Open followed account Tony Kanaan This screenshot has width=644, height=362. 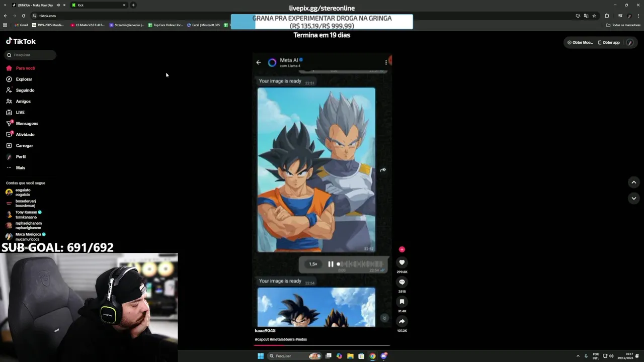click(x=24, y=215)
